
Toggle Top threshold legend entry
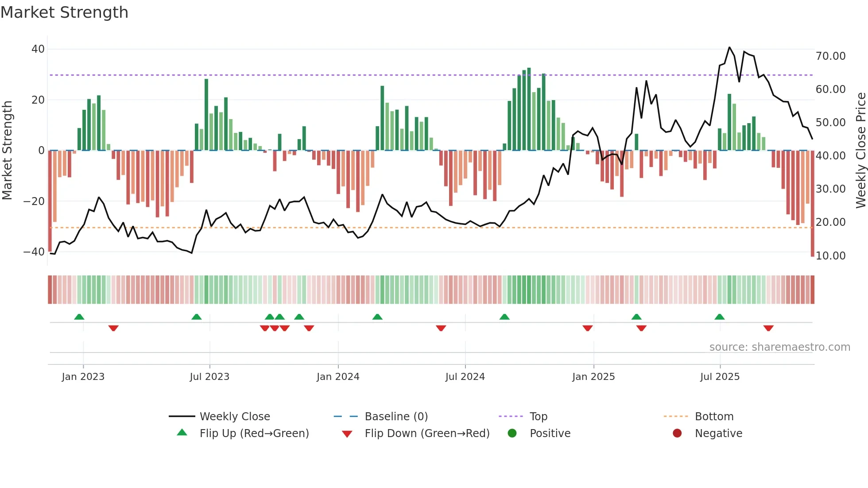(538, 416)
